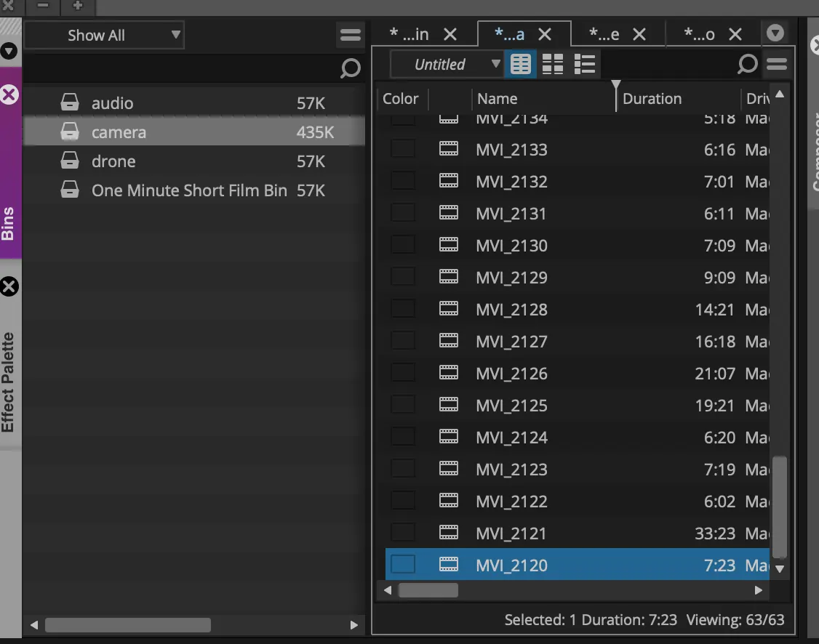Open the bin container hamburger menu
This screenshot has height=644, width=819.
coord(351,35)
